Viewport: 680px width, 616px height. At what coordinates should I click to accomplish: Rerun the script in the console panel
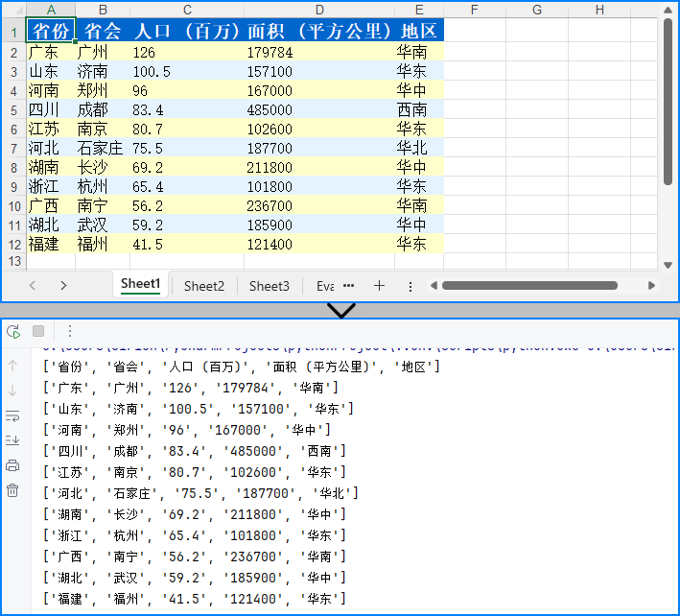coord(13,332)
